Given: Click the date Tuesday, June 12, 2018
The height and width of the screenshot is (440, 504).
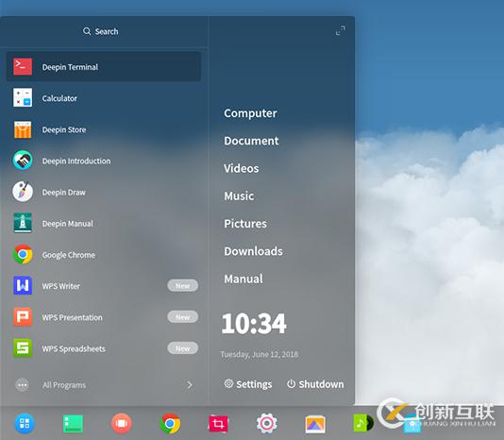Looking at the screenshot, I should point(260,354).
